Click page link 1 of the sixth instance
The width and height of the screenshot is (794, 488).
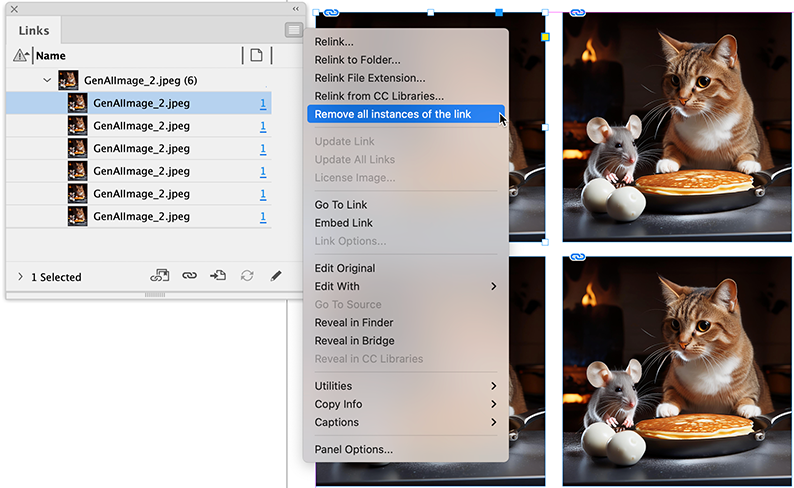coord(263,217)
